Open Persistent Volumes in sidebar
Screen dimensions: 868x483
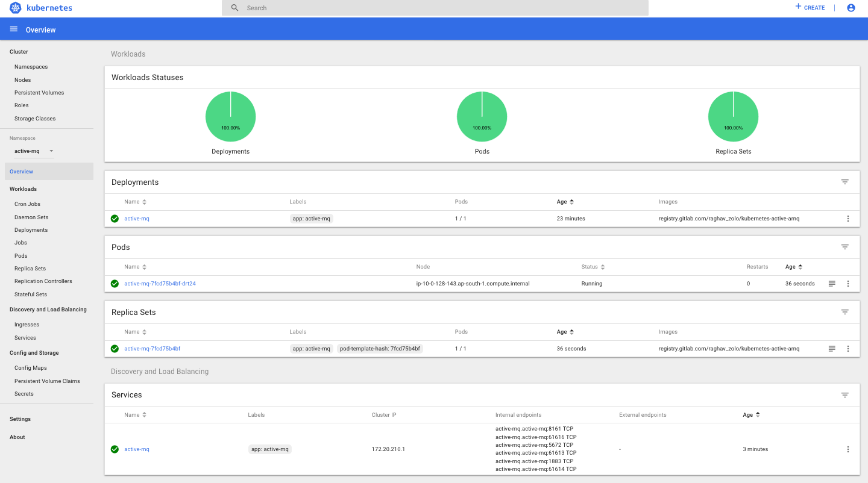39,93
